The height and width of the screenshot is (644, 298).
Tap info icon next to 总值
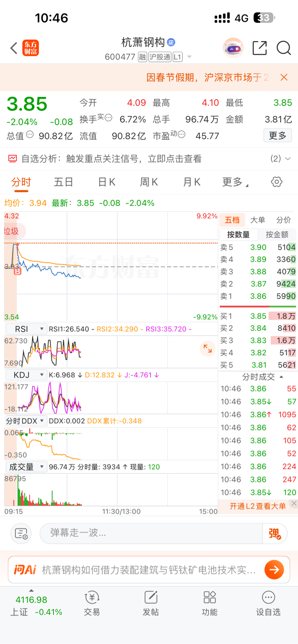point(30,134)
